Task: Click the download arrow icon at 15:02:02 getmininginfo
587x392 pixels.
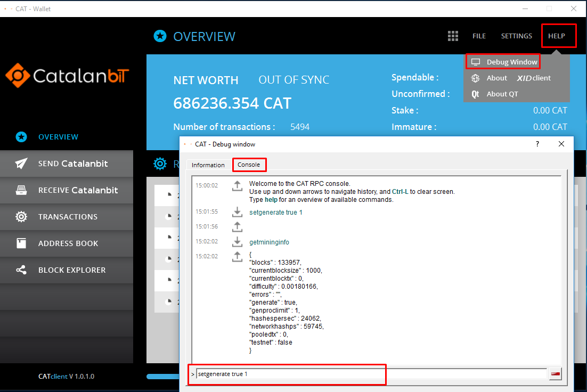Action: (x=237, y=242)
